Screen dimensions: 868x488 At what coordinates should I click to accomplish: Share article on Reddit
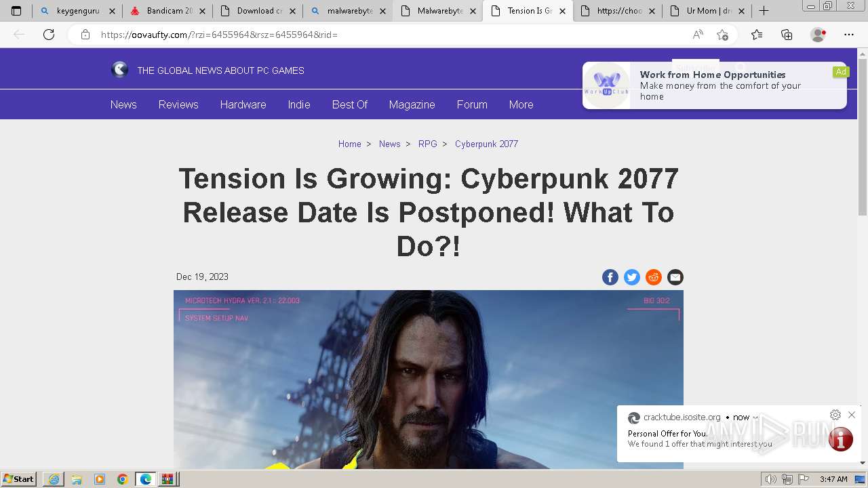click(x=654, y=277)
